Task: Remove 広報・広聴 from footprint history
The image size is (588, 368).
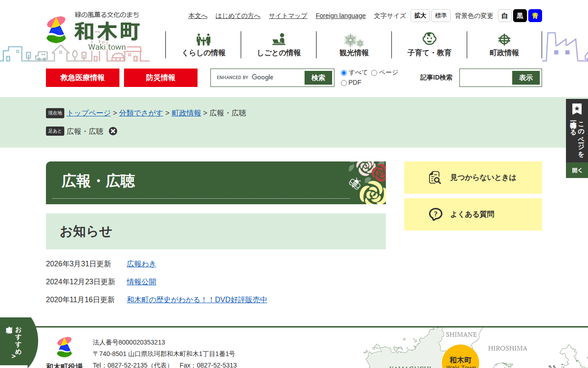Action: click(113, 131)
